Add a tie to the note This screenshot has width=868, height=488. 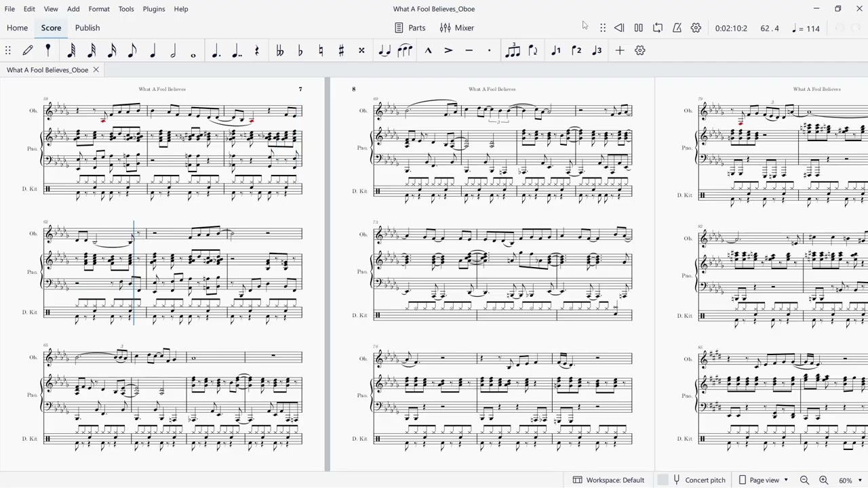[x=384, y=50]
